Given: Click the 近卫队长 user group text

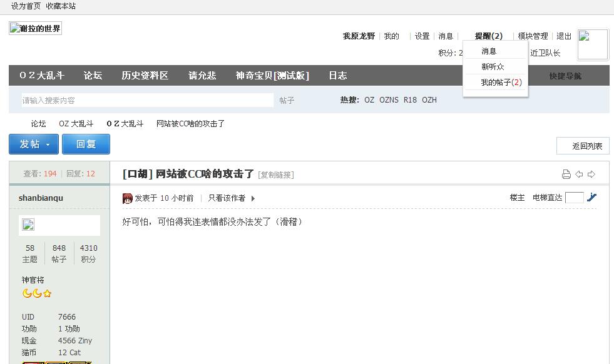Looking at the screenshot, I should (x=545, y=53).
